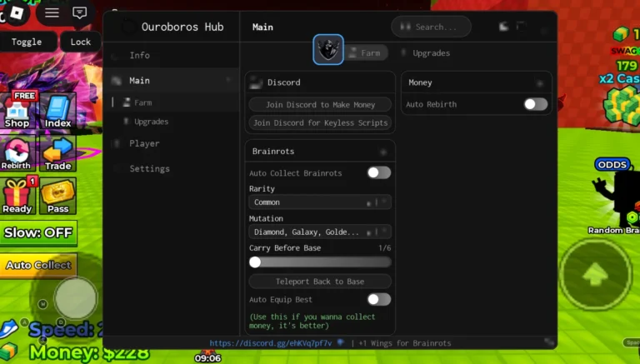This screenshot has width=640, height=364.
Task: Tap the jump arrow button
Action: (x=596, y=274)
